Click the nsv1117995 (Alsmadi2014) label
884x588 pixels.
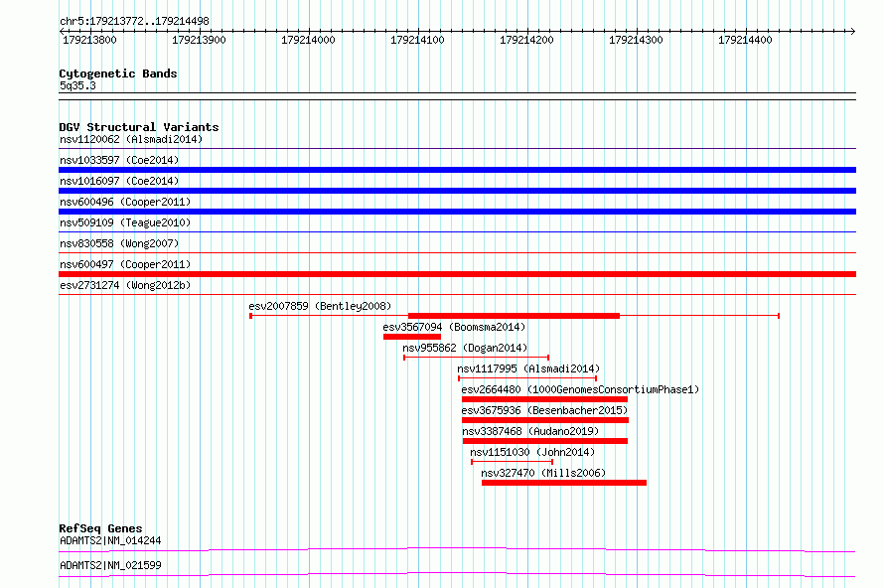click(528, 368)
